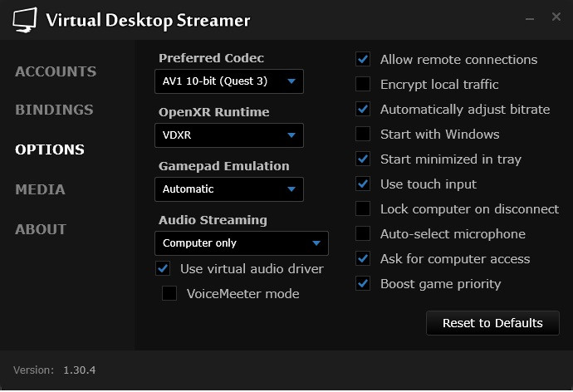Minimize the Streamer window

pyautogui.click(x=530, y=18)
